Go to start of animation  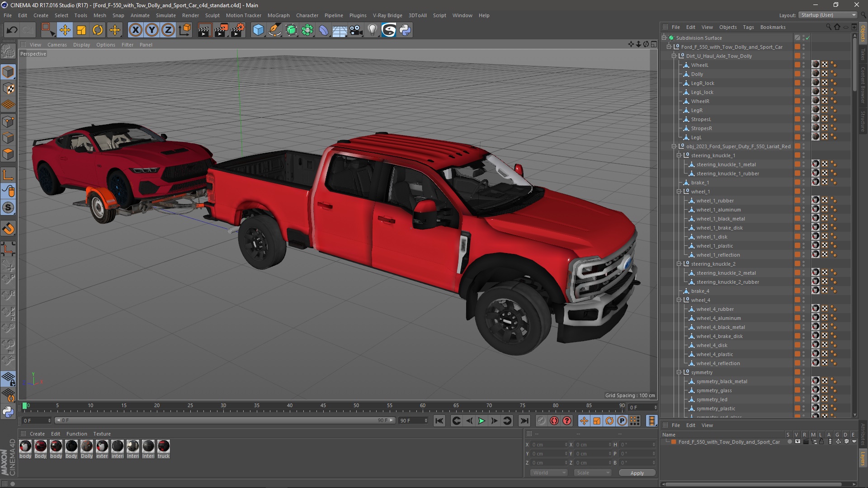(439, 421)
